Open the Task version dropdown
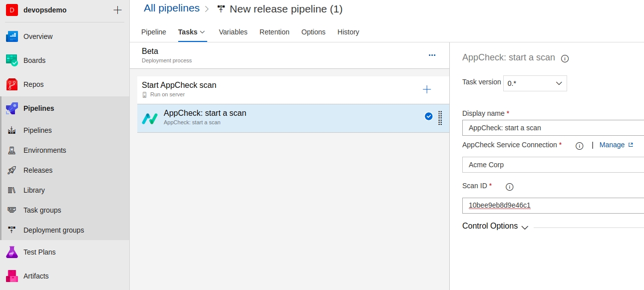 [x=535, y=83]
